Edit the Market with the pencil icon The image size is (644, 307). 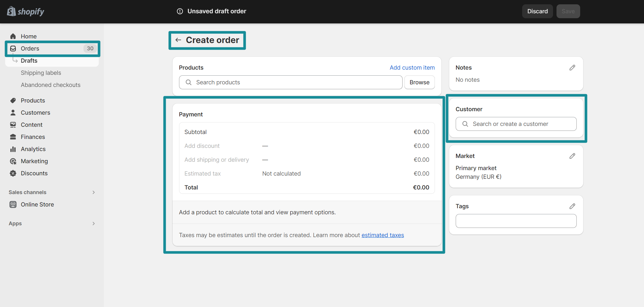(572, 156)
